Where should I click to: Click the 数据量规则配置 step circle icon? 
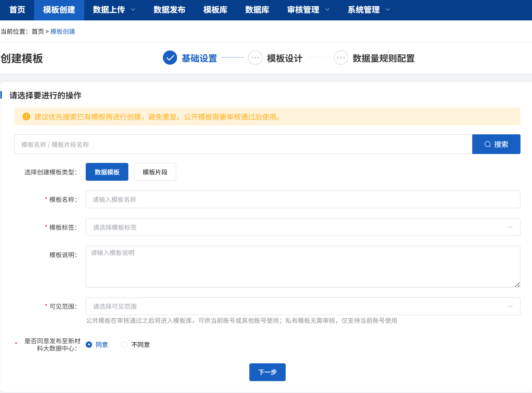pyautogui.click(x=341, y=58)
